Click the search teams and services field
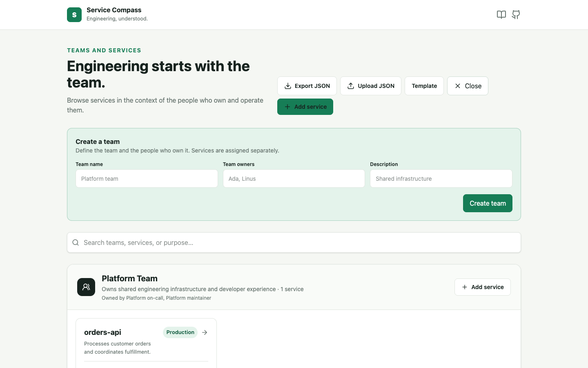 294,242
